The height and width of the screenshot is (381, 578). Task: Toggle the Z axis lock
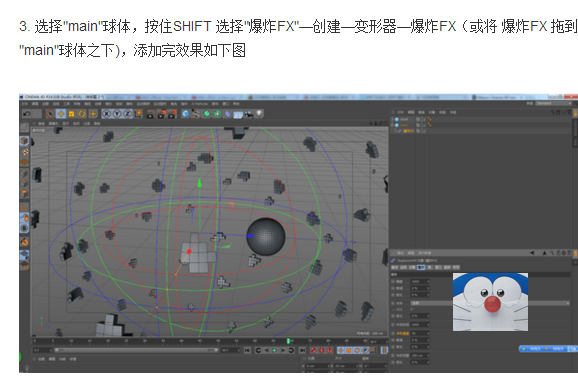pyautogui.click(x=127, y=114)
